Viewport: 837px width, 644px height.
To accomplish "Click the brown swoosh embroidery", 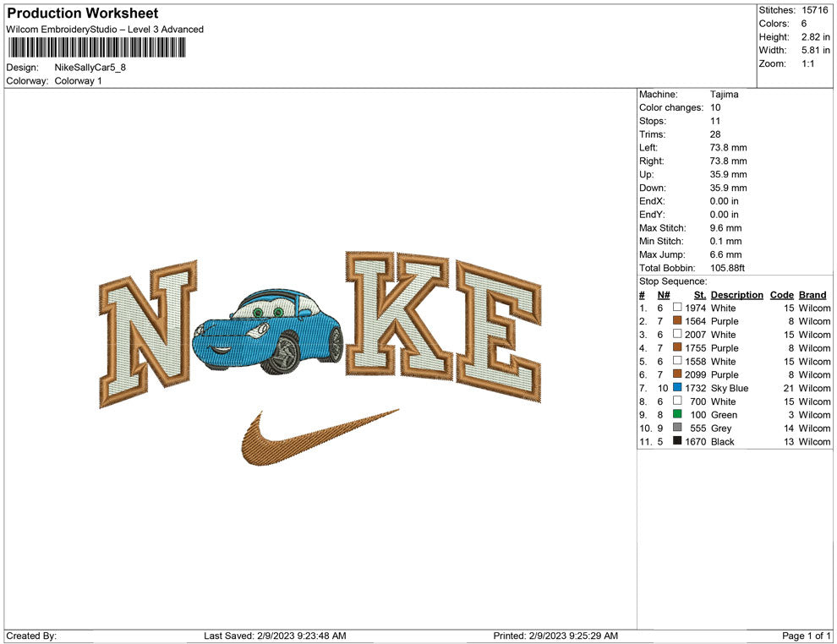I will tap(320, 438).
